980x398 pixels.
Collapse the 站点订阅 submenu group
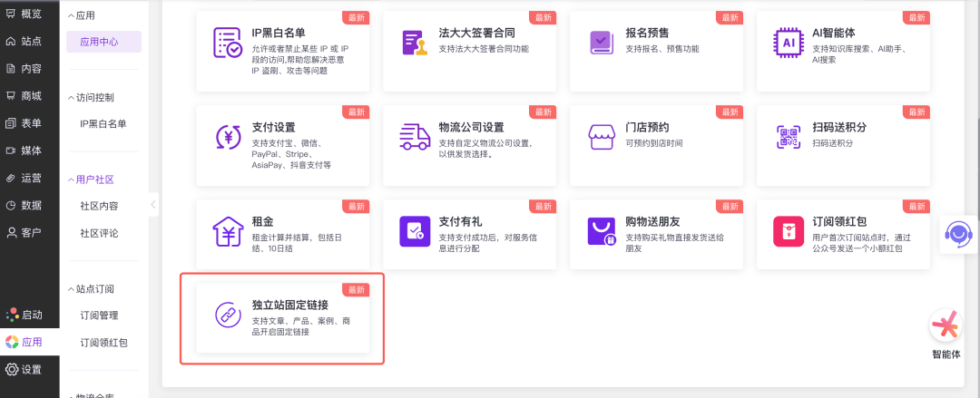coord(92,289)
